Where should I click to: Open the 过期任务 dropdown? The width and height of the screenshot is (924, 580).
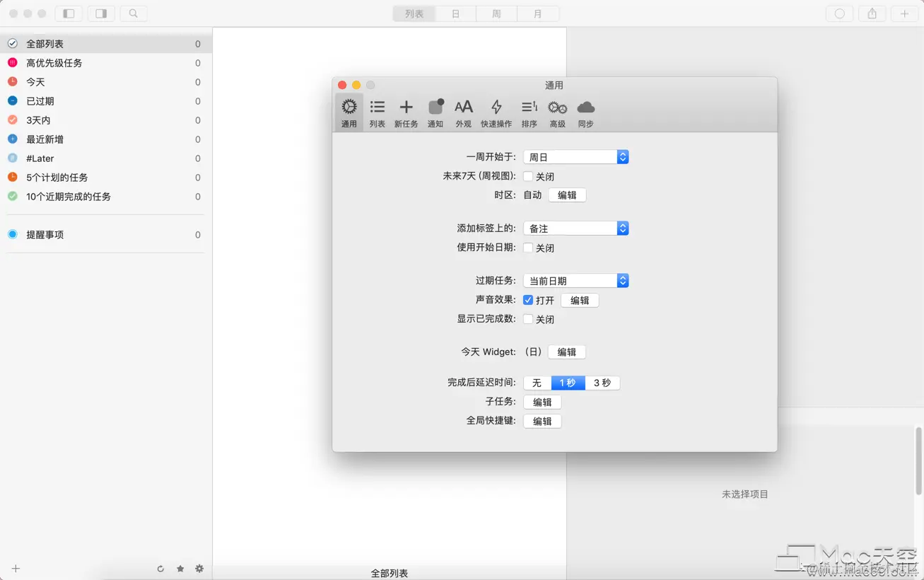pyautogui.click(x=576, y=281)
